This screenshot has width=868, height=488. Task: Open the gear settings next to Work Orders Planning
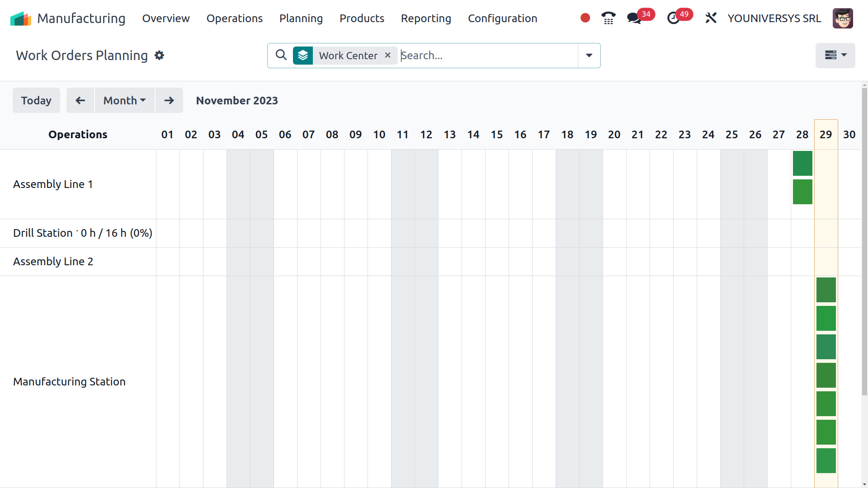pos(159,55)
